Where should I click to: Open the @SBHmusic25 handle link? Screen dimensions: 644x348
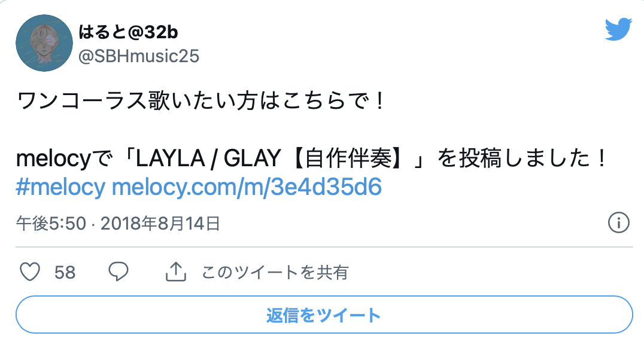(x=138, y=56)
